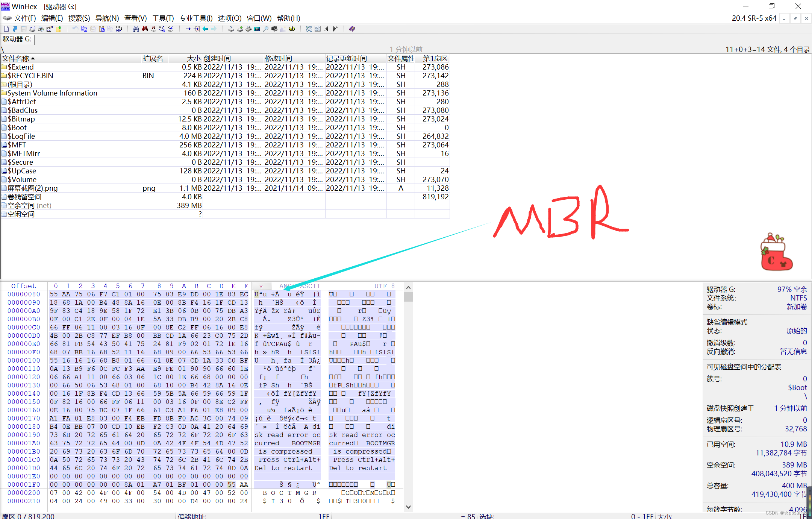Click the Find text binoculars icon
The width and height of the screenshot is (812, 519).
136,29
